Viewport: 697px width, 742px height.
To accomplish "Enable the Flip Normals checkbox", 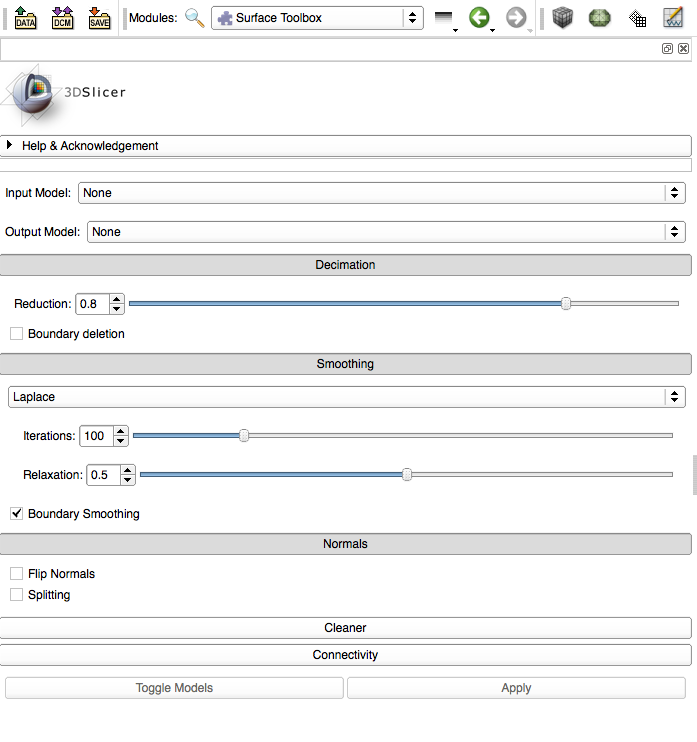I will tap(17, 574).
